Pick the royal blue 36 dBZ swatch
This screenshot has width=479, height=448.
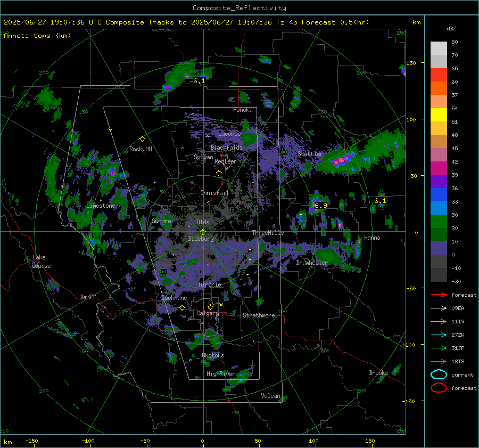(439, 194)
